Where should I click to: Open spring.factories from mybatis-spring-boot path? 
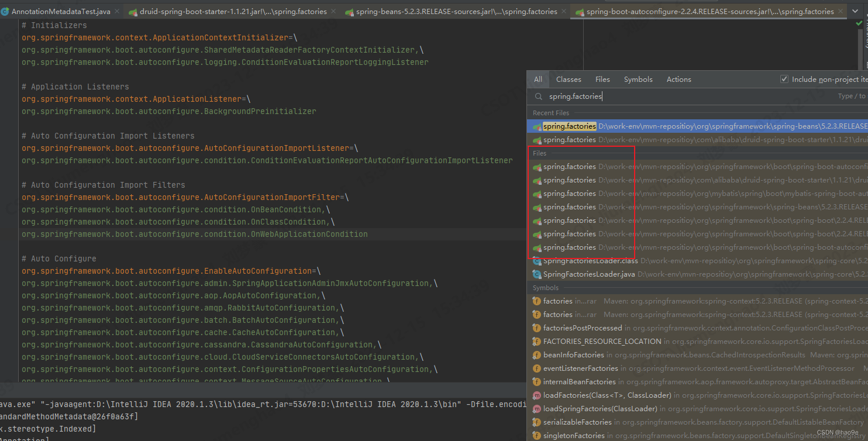[x=697, y=194]
